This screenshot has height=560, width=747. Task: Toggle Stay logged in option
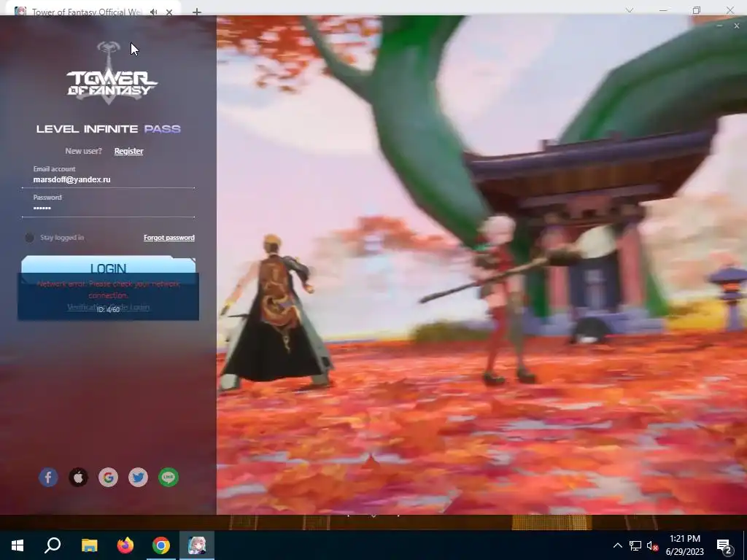click(x=29, y=238)
